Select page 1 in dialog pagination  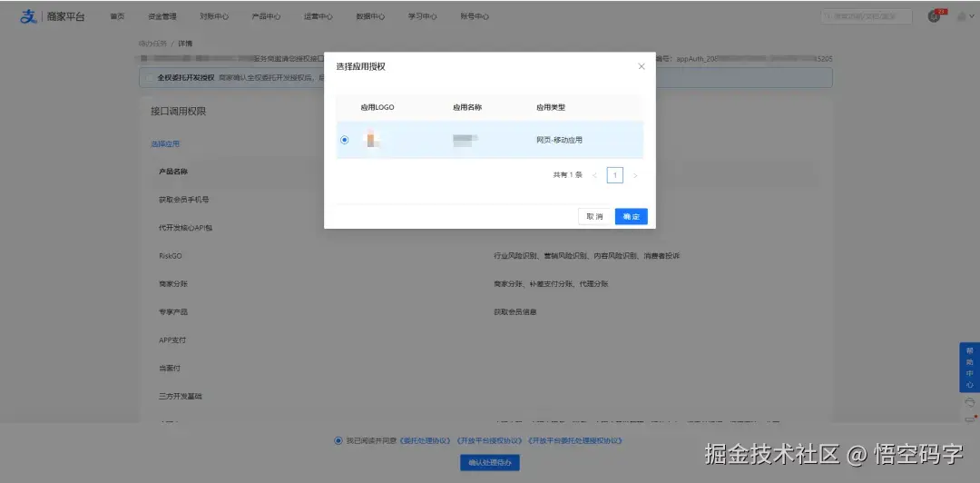pyautogui.click(x=615, y=175)
